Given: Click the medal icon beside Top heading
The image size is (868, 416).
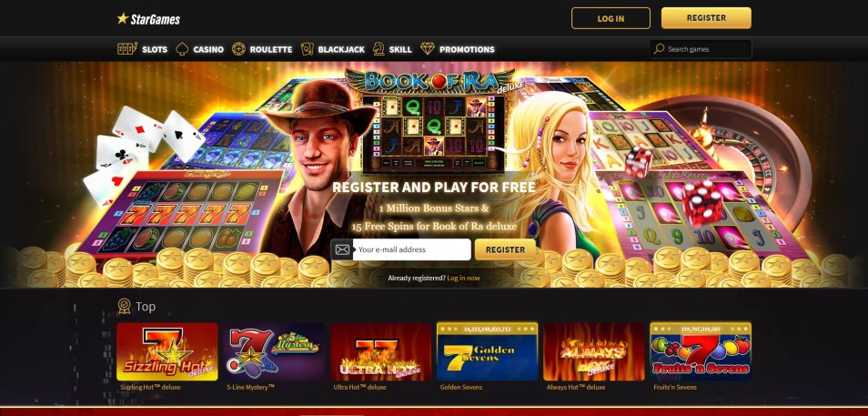Looking at the screenshot, I should 124,307.
